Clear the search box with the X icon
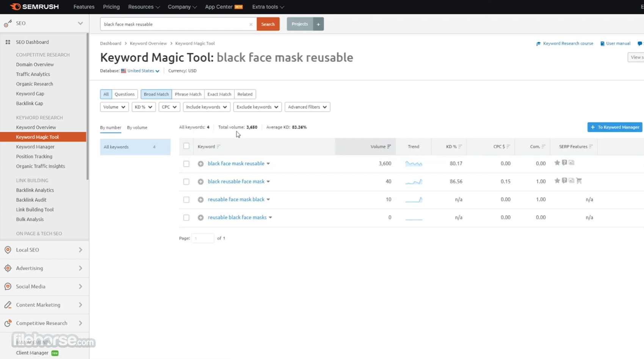This screenshot has height=359, width=644. coord(251,24)
